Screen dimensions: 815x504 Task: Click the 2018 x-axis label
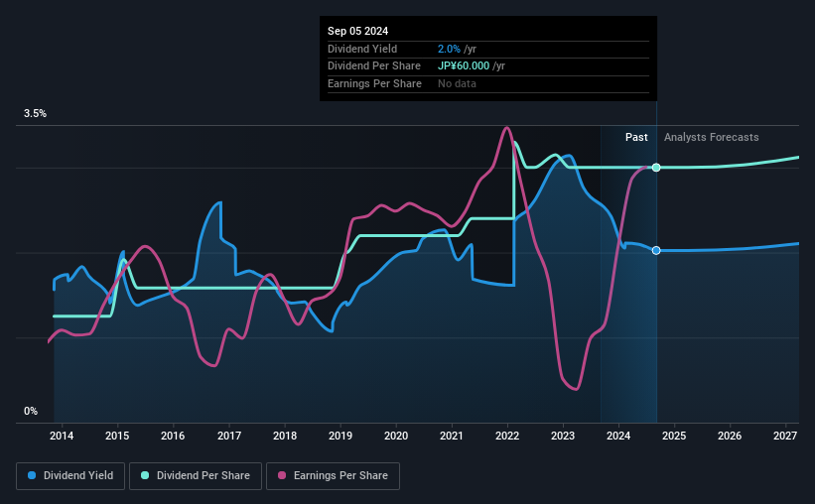[x=285, y=436]
